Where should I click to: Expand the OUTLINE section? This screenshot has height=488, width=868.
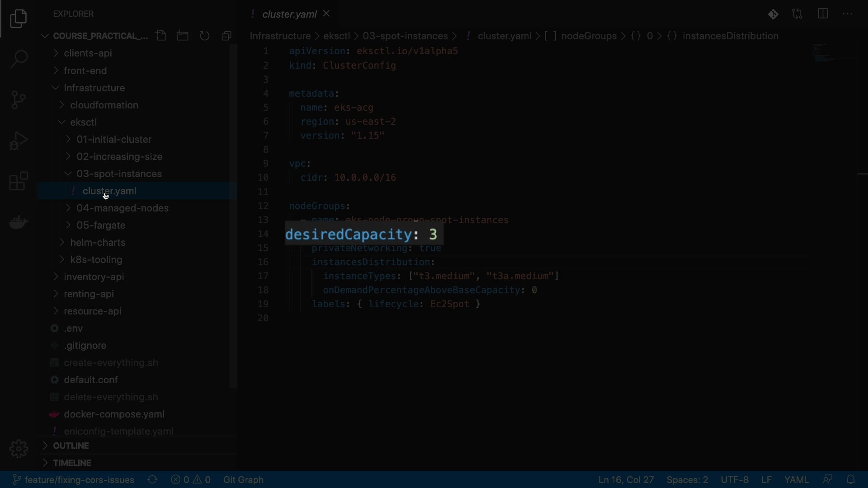(x=71, y=446)
